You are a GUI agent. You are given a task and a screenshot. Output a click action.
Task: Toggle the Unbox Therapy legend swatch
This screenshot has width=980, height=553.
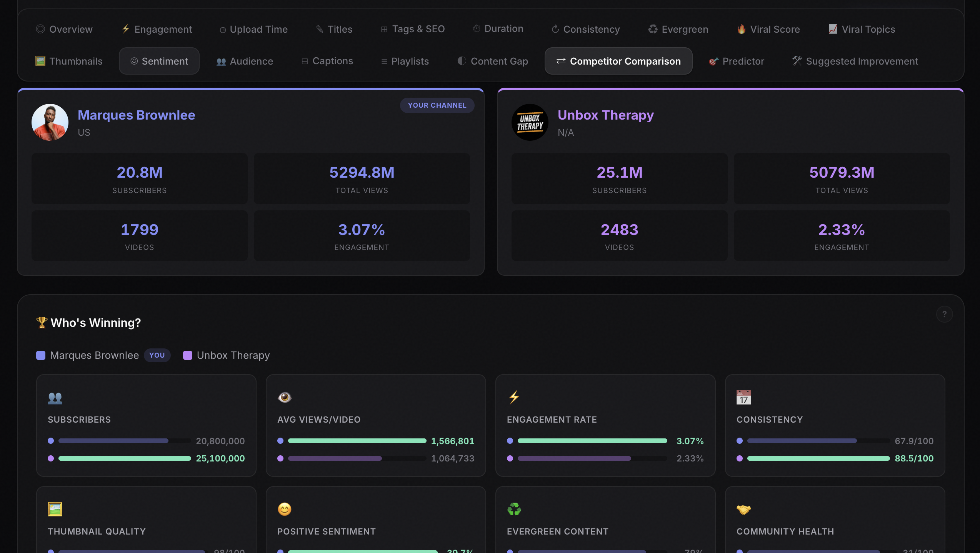[188, 355]
